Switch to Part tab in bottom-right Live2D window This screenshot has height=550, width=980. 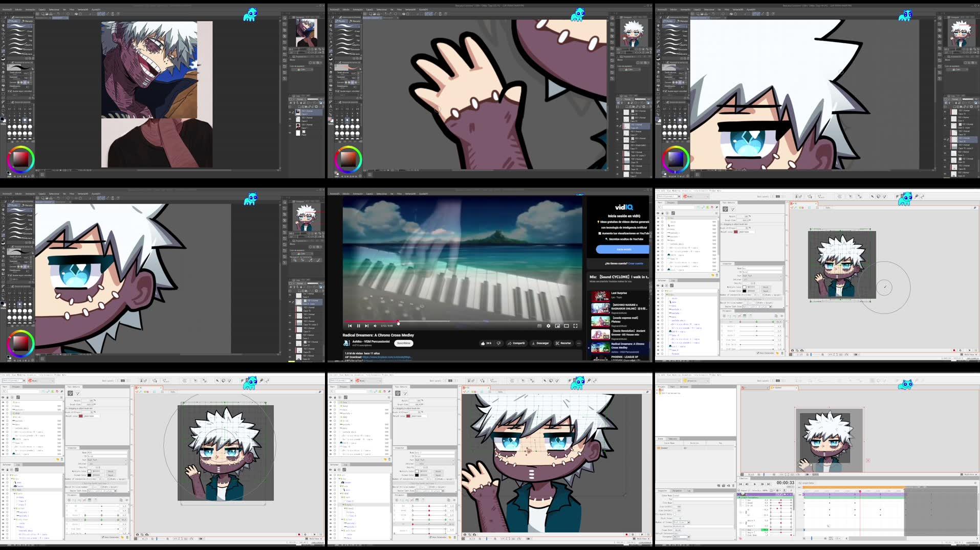(672, 387)
